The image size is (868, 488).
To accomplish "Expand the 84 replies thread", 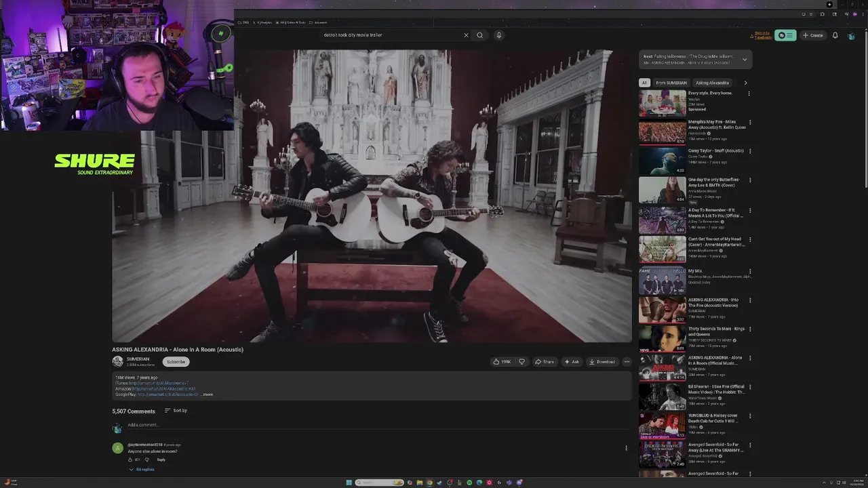I will (142, 469).
